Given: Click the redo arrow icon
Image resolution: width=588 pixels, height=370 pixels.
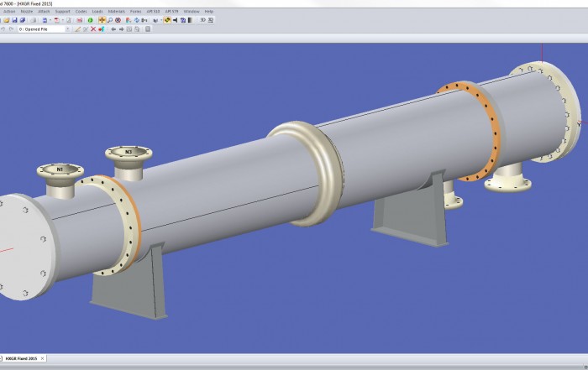Looking at the screenshot, I should point(11,29).
